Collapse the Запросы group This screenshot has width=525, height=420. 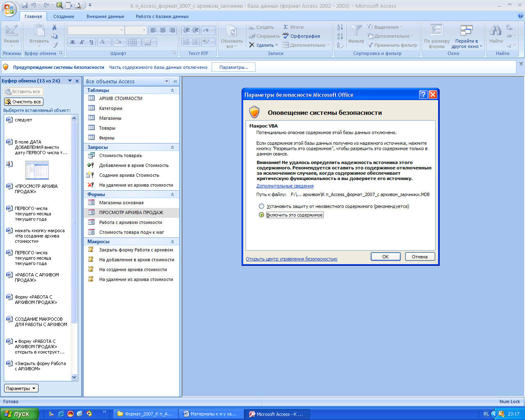(172, 147)
